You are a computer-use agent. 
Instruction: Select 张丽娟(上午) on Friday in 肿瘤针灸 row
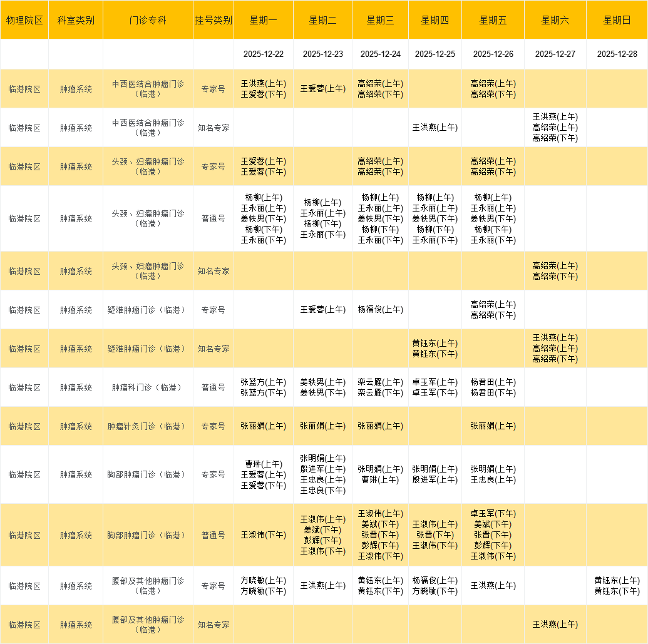click(x=493, y=426)
